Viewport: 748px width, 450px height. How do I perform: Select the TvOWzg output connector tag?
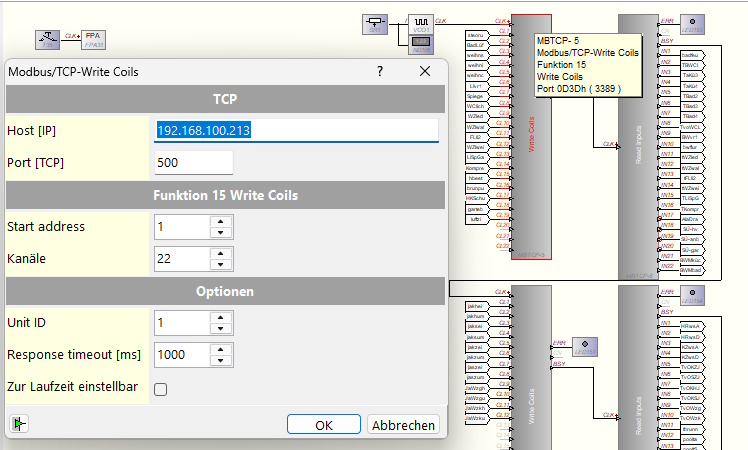(692, 408)
